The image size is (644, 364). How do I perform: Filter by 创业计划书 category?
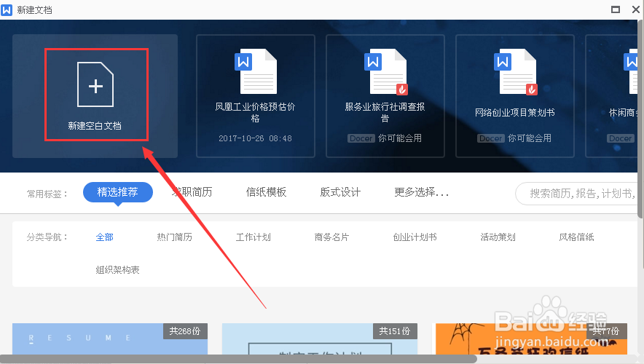(x=415, y=237)
